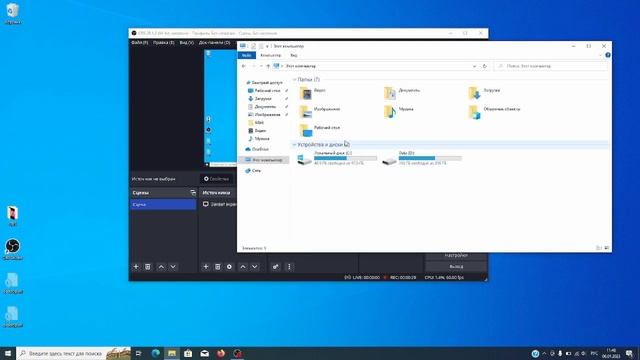Select the Рабочий стол folder in main pane
The height and width of the screenshot is (360, 640).
coord(320,130)
